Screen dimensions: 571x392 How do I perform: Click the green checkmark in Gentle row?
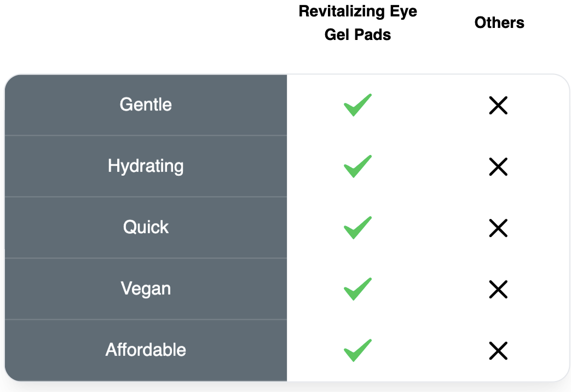(x=357, y=105)
